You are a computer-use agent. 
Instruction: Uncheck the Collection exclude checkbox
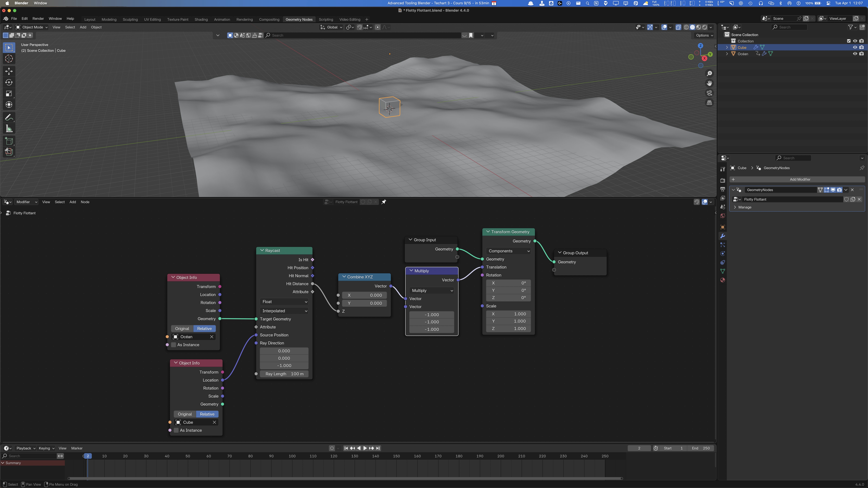click(849, 41)
